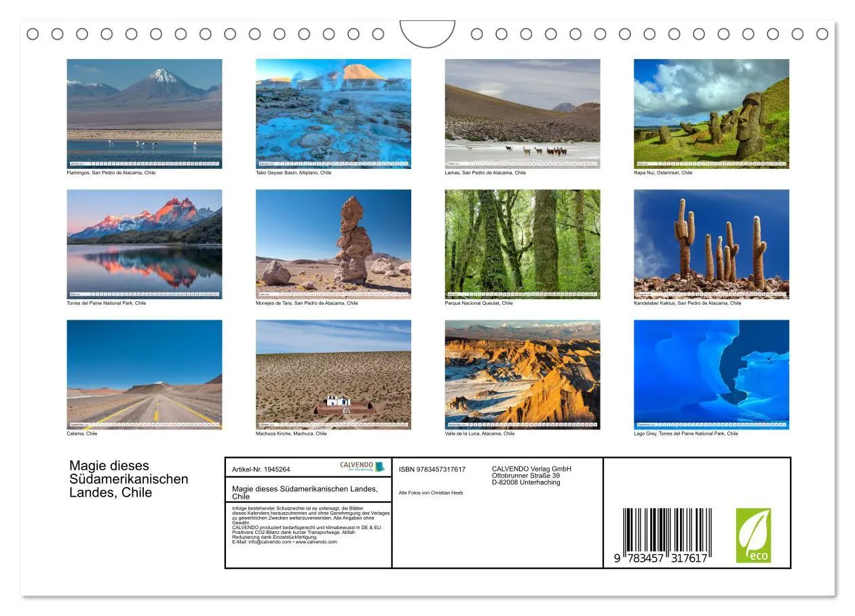Click the ISBN 9783457317617 label
855x616 pixels.
pyautogui.click(x=431, y=468)
